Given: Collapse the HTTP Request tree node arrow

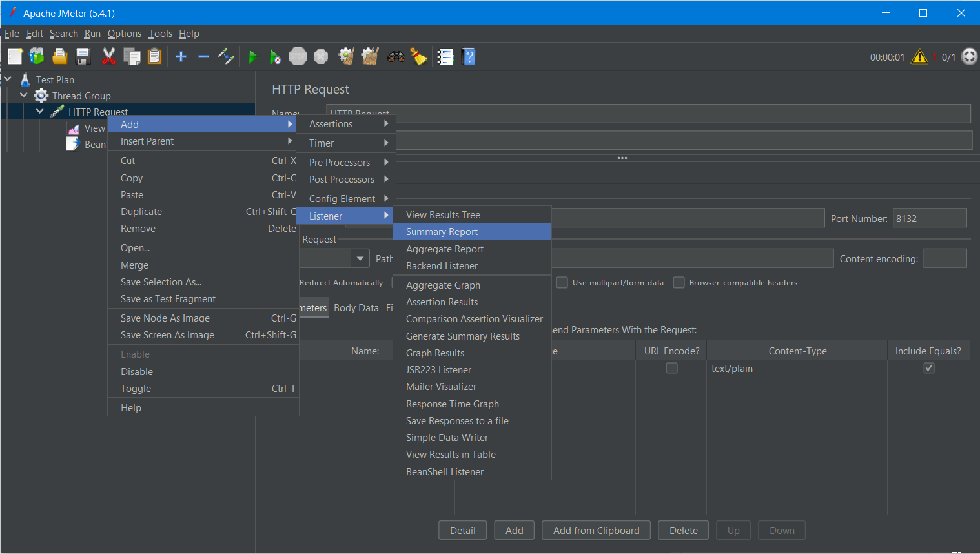Looking at the screenshot, I should 40,112.
